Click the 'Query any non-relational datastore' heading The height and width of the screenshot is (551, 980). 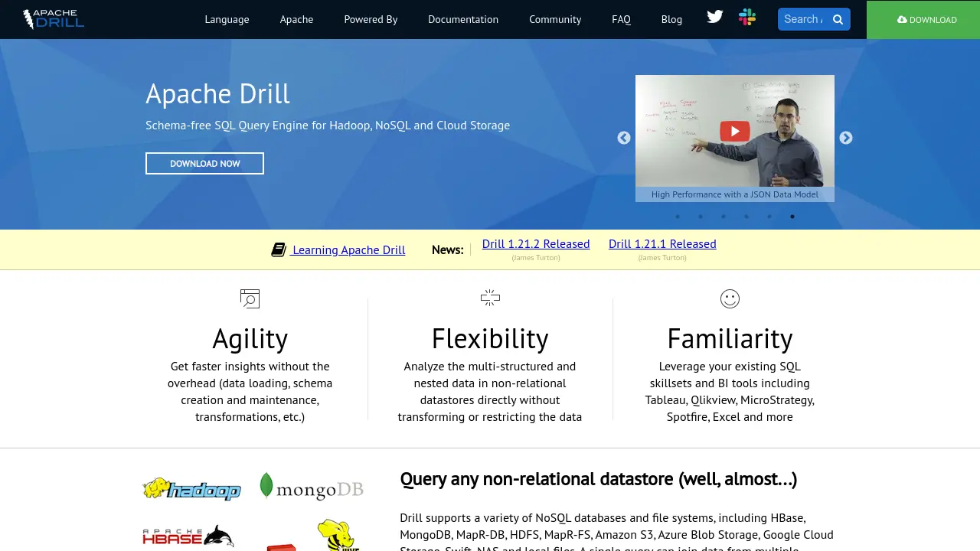point(599,479)
